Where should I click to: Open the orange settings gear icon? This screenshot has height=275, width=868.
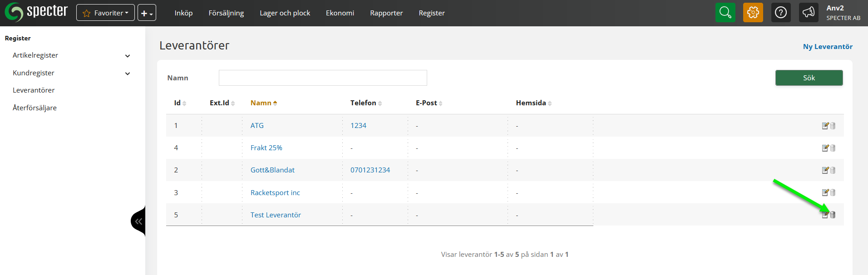[753, 13]
